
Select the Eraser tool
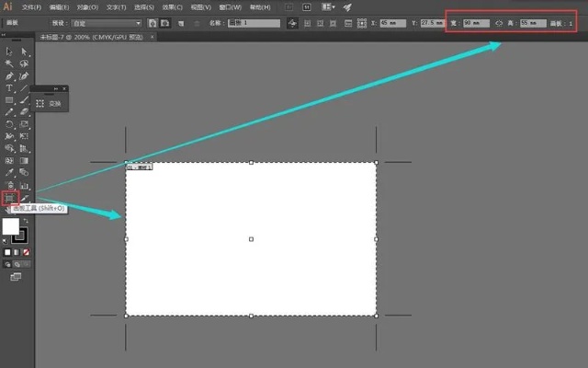24,112
